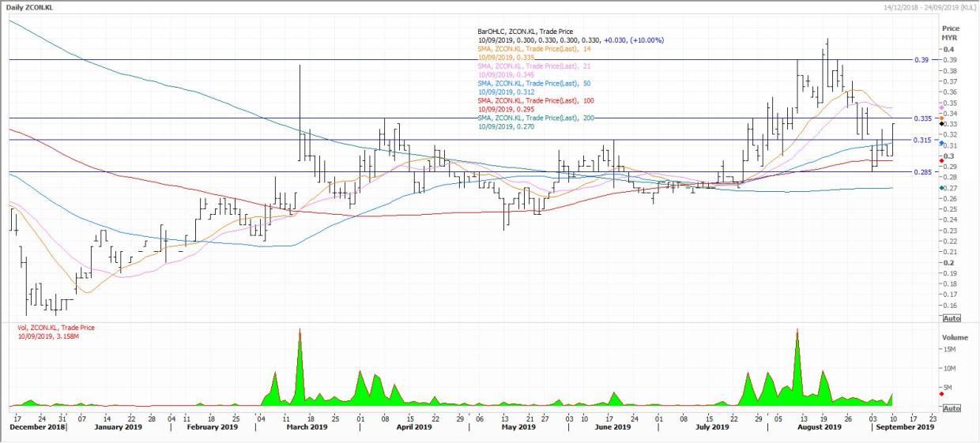The width and height of the screenshot is (980, 443).
Task: Click the black last-price diamond marker
Action: (940, 124)
